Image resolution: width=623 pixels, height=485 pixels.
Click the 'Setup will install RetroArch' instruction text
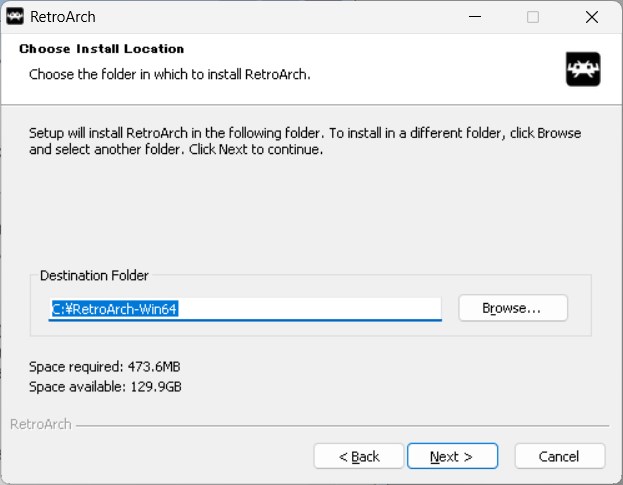[x=305, y=141]
